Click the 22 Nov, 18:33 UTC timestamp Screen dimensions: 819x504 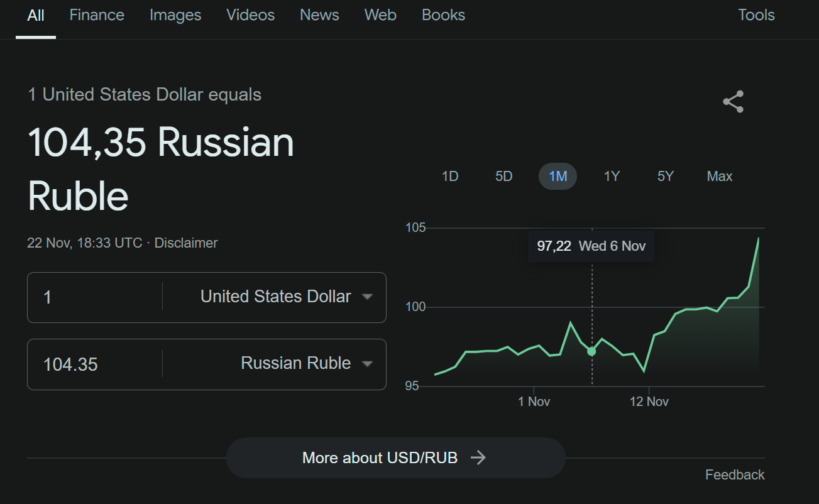[85, 243]
